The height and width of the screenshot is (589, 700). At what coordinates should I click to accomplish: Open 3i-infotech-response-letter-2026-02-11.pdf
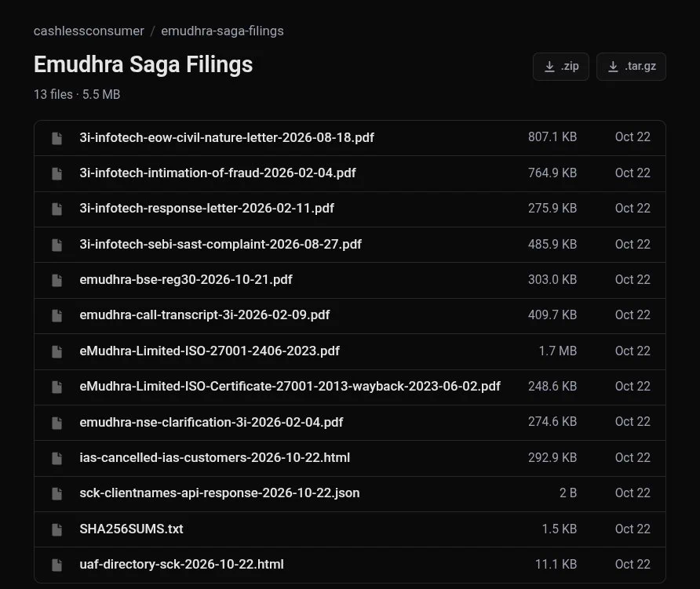click(206, 209)
